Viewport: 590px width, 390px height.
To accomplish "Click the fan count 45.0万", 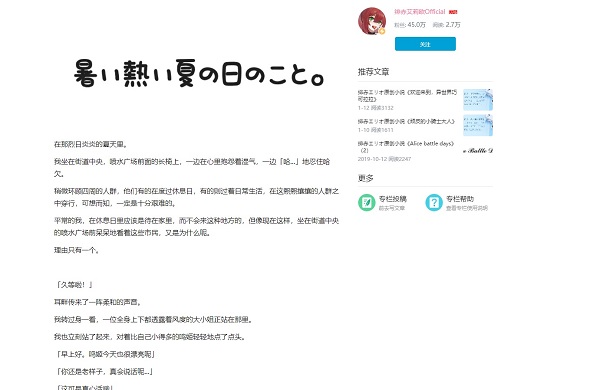I will (x=417, y=25).
